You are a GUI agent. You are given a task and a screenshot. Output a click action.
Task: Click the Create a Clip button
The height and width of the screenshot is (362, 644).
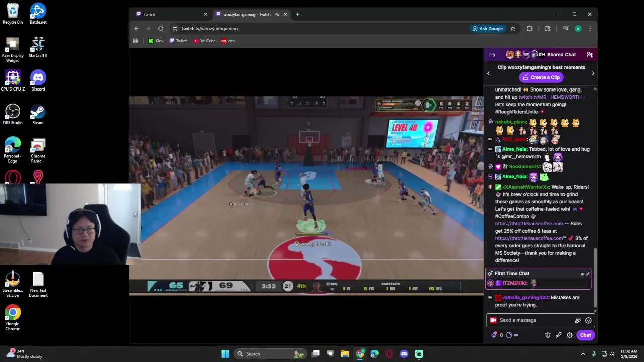tap(541, 77)
